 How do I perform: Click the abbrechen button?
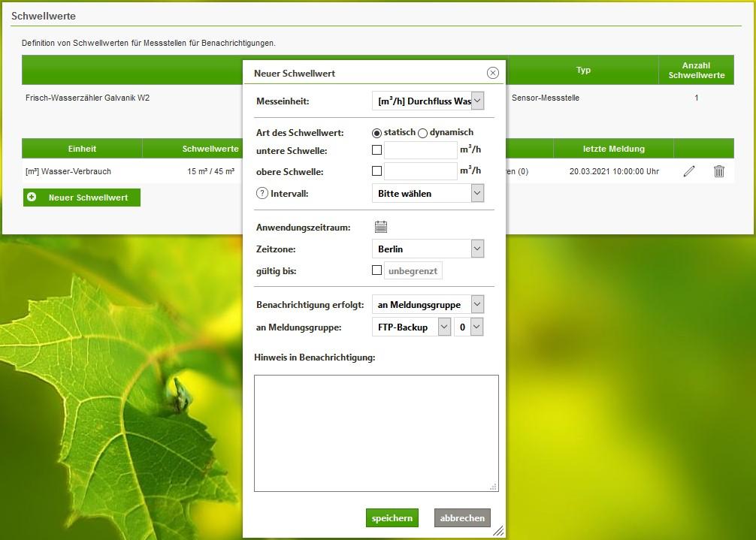click(x=461, y=517)
